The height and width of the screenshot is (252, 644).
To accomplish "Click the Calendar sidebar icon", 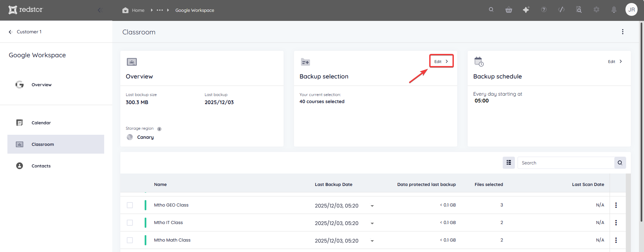I will click(20, 123).
